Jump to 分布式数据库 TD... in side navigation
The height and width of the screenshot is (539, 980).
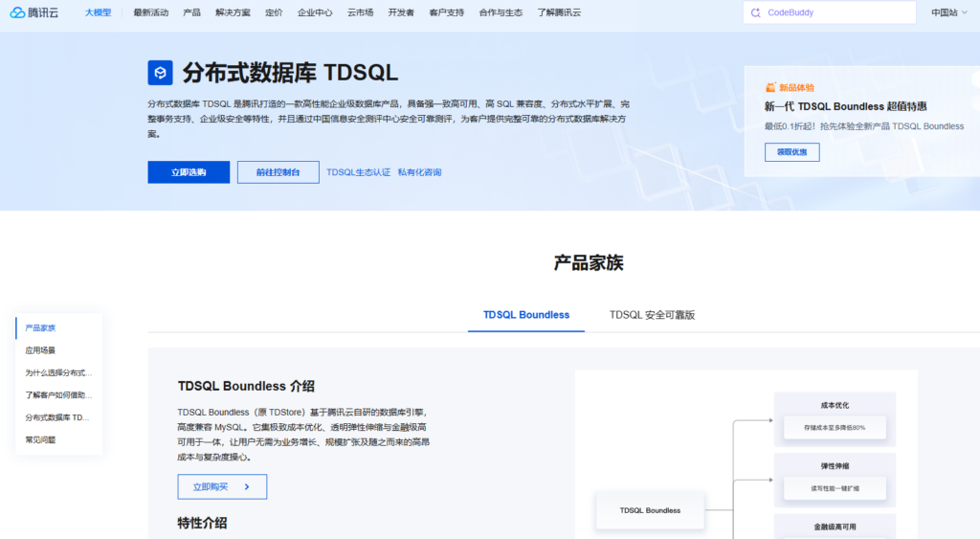[x=56, y=417]
